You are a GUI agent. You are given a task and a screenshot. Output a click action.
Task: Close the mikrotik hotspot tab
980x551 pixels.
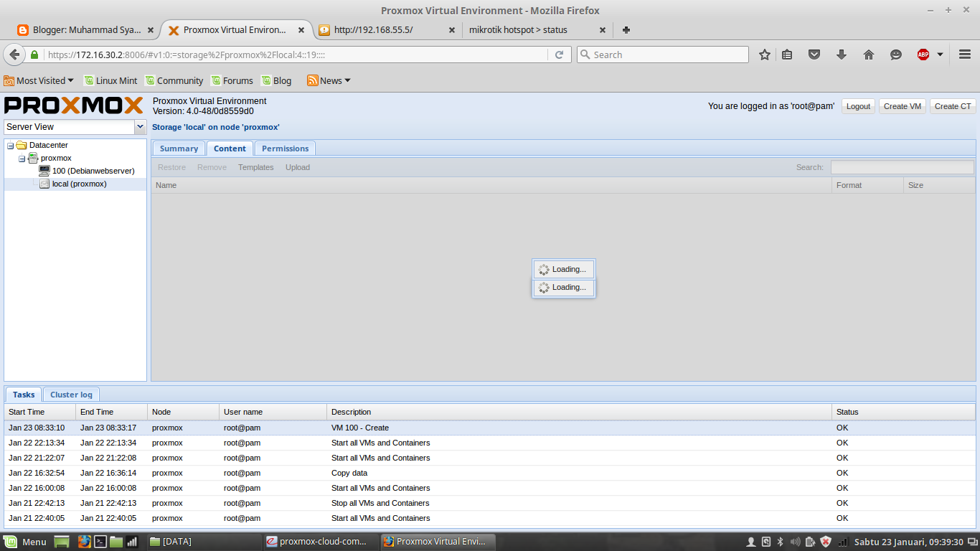[603, 30]
